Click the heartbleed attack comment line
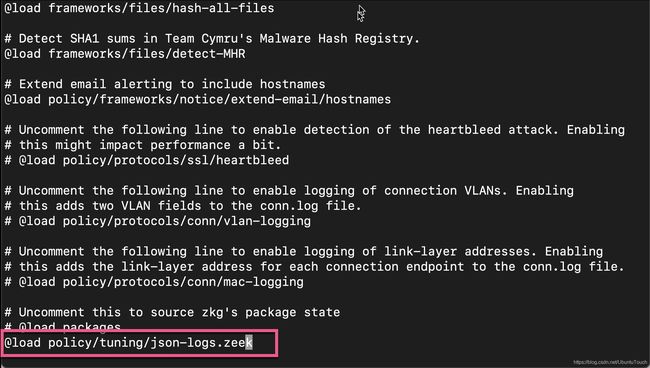Image resolution: width=650 pixels, height=368 pixels. [x=314, y=130]
